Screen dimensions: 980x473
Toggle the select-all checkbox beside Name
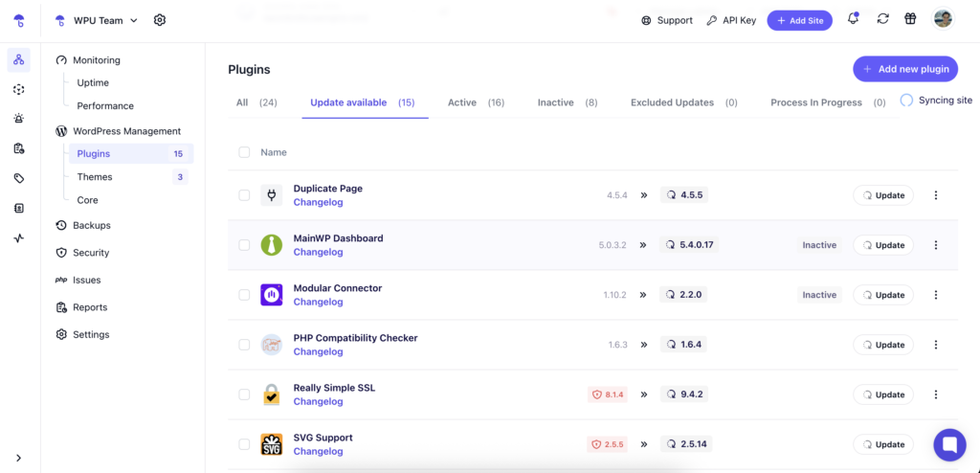244,152
